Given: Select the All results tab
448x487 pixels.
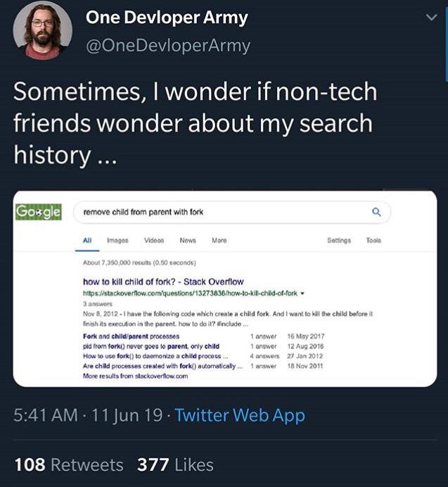Looking at the screenshot, I should point(88,240).
